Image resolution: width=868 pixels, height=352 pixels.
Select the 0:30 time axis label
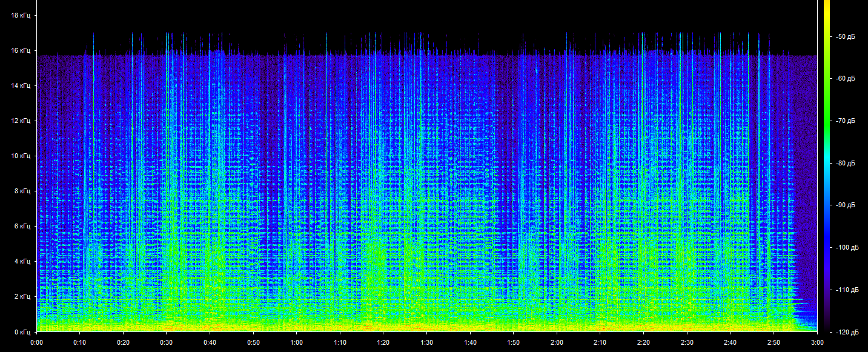[x=167, y=343]
